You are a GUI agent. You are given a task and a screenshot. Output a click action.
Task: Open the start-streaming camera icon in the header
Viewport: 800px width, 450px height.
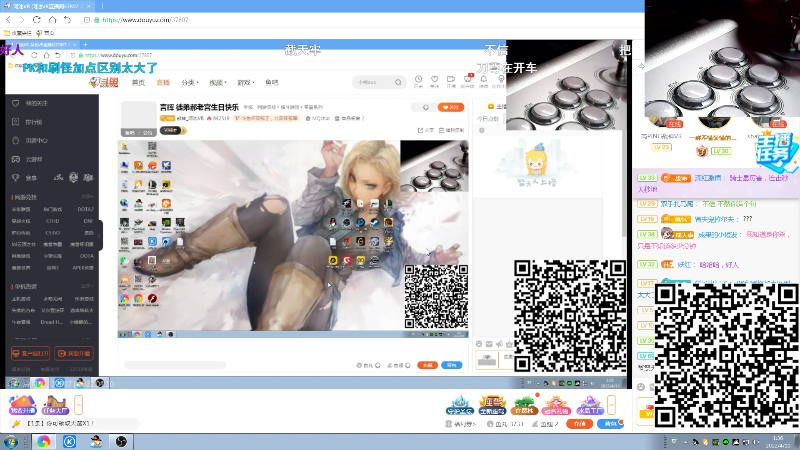(x=451, y=81)
